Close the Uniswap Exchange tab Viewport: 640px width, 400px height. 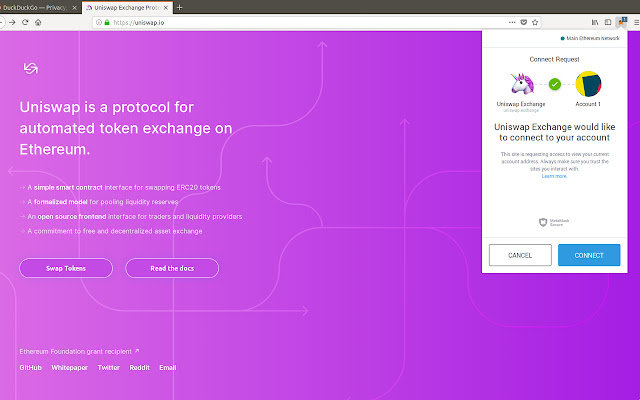point(166,7)
